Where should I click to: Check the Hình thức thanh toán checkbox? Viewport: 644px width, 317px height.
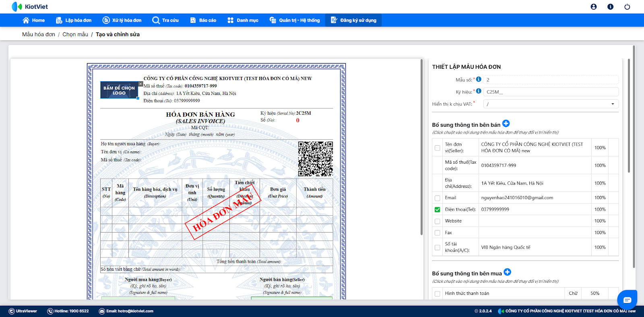point(438,294)
